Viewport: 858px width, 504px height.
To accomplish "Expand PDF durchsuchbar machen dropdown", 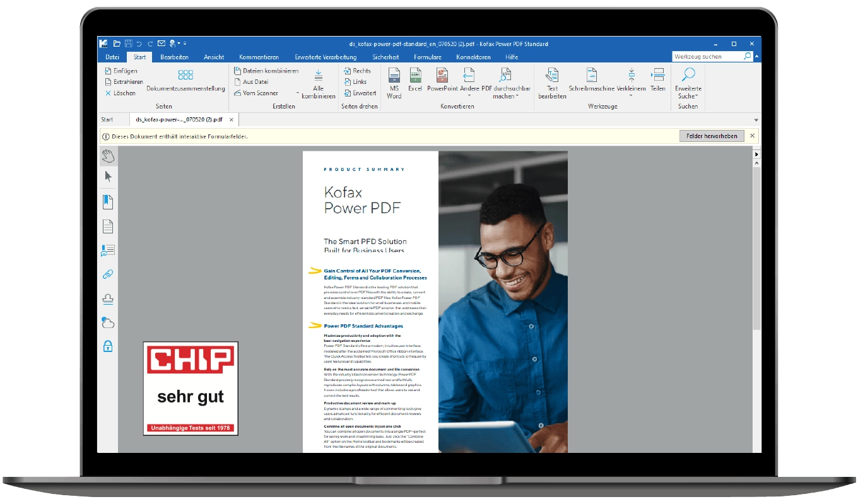I will [x=517, y=97].
